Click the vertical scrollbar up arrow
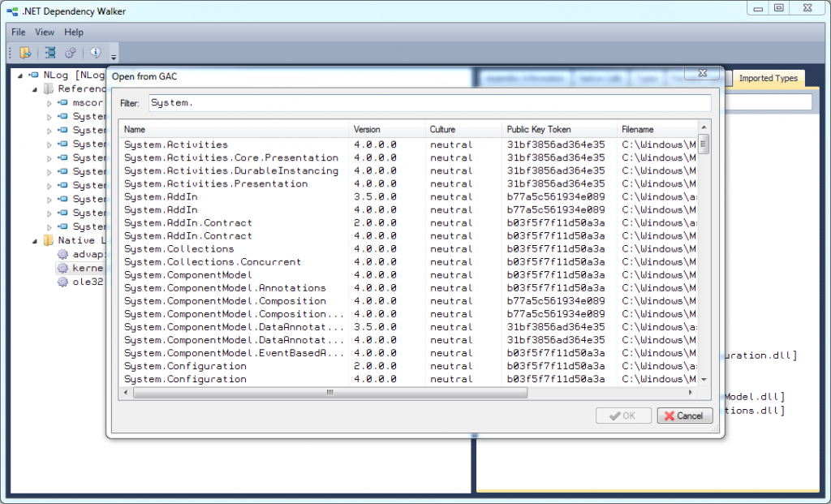 click(704, 127)
